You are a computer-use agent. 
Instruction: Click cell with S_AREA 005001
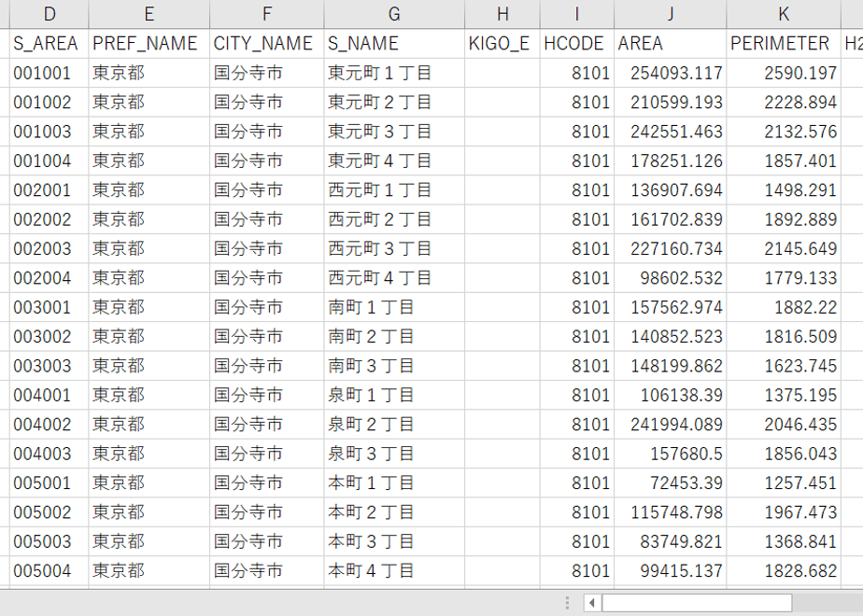tap(49, 483)
